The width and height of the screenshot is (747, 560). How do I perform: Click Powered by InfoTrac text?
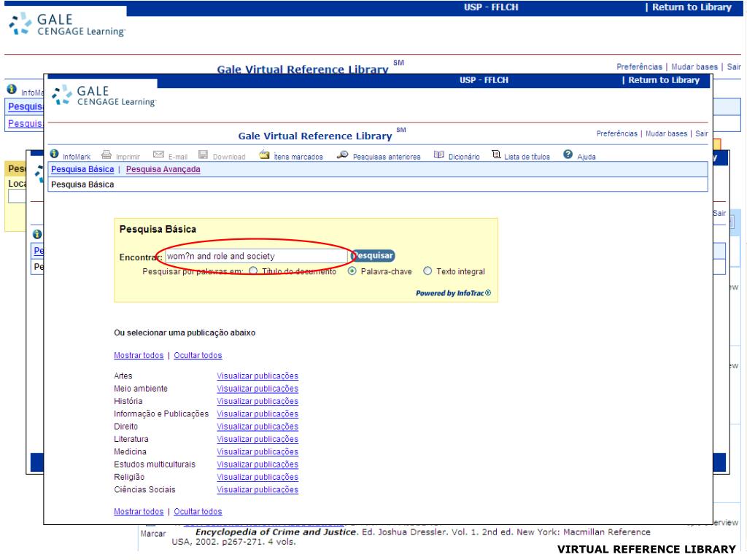pos(453,293)
